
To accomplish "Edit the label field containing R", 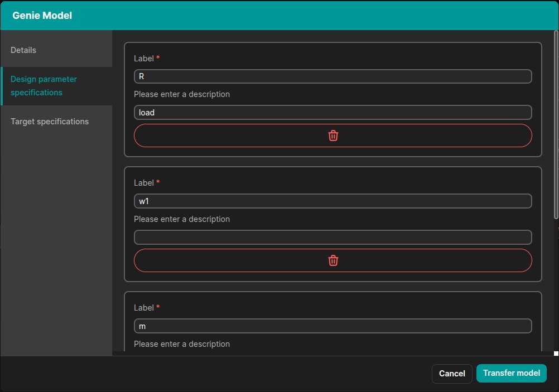I will point(332,76).
